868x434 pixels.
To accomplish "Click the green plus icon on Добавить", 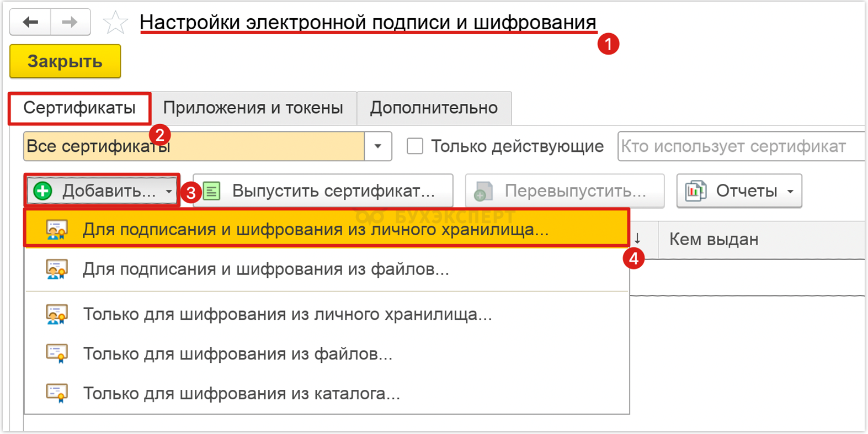I will (43, 191).
